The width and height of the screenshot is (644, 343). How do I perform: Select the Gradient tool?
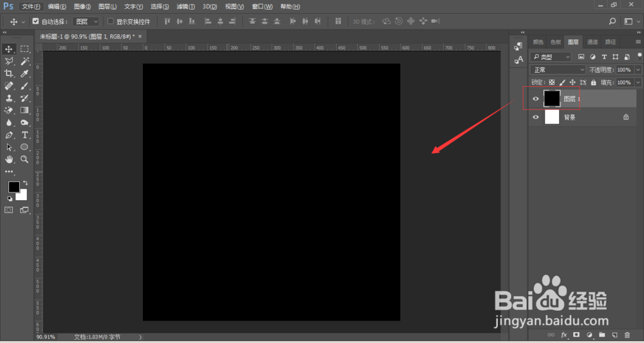[24, 111]
